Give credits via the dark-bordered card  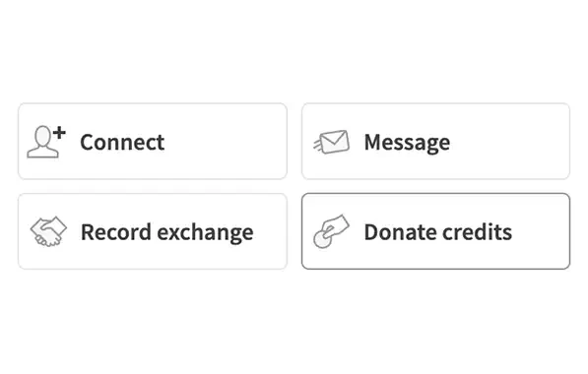click(435, 231)
